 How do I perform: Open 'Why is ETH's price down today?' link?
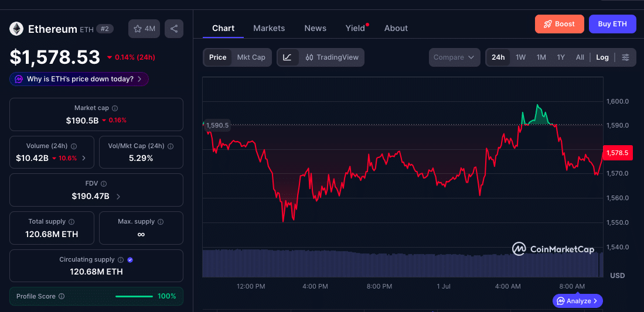79,79
